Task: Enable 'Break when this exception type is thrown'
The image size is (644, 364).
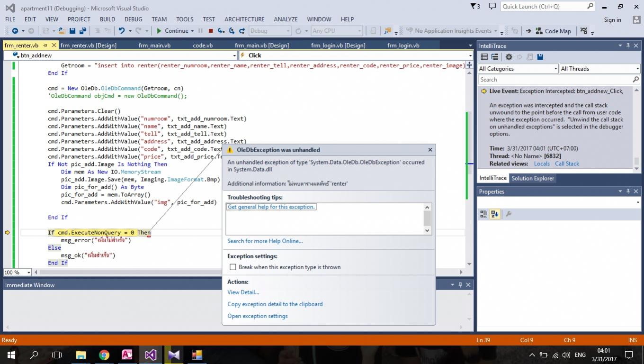Action: pyautogui.click(x=233, y=267)
